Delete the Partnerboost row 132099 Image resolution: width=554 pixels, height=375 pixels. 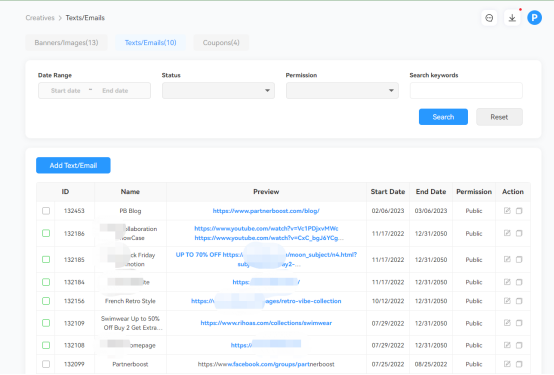(x=519, y=364)
